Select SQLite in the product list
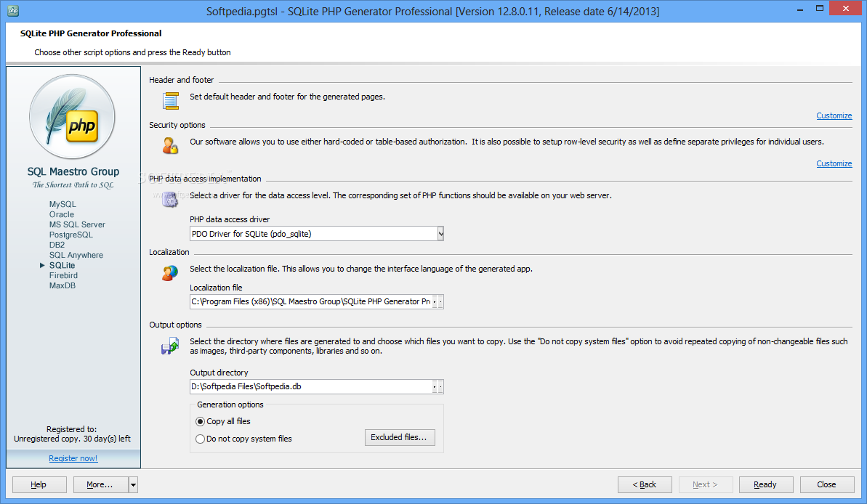Screen dimensions: 867x504 click(62, 265)
